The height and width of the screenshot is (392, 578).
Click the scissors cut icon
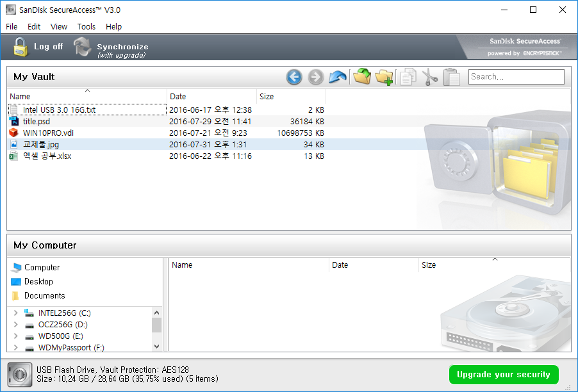429,77
